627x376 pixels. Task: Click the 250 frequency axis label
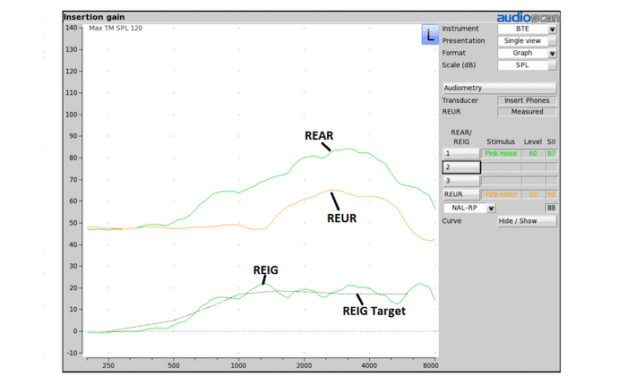pos(108,366)
